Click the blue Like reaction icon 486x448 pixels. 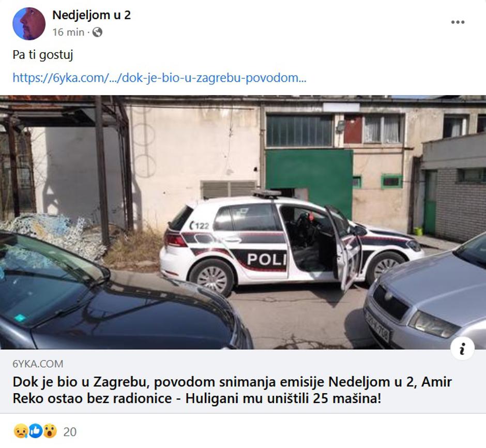click(35, 431)
